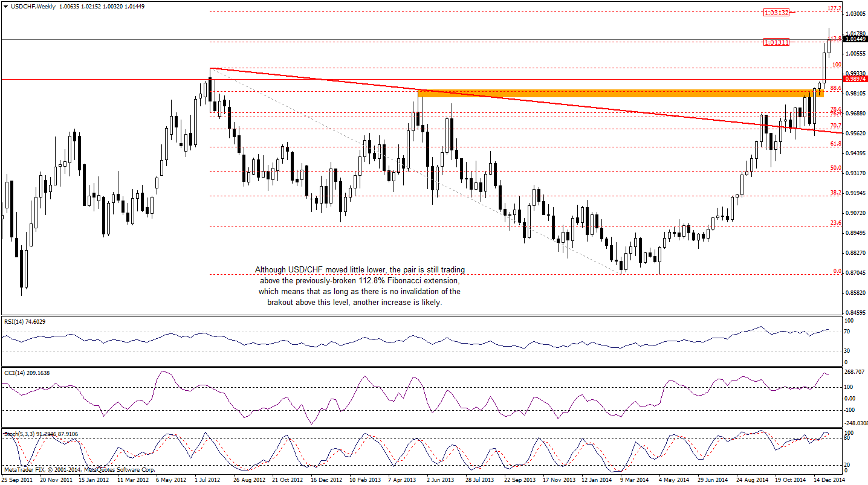Click the black 1.01449 current price tag
The width and height of the screenshot is (868, 485).
point(856,39)
